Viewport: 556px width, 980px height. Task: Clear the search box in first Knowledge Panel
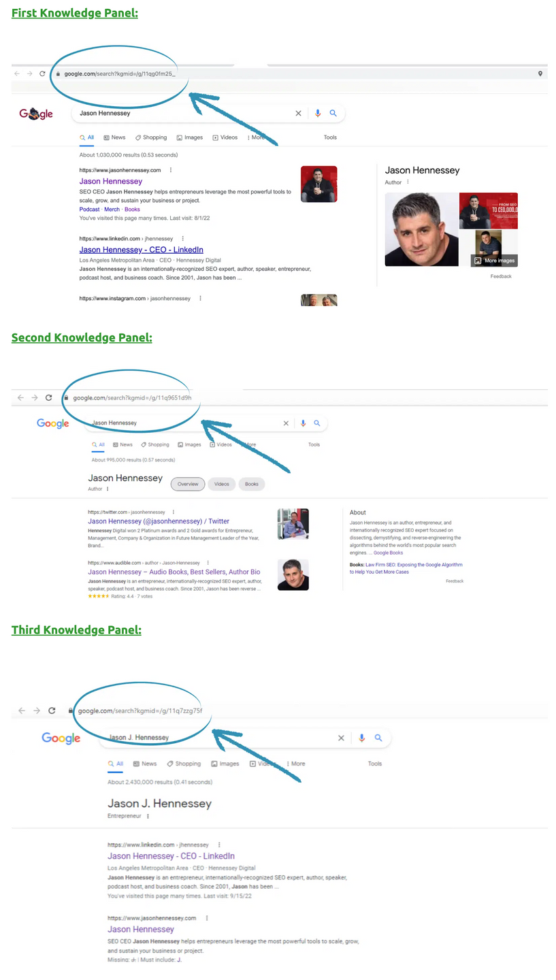tap(298, 114)
